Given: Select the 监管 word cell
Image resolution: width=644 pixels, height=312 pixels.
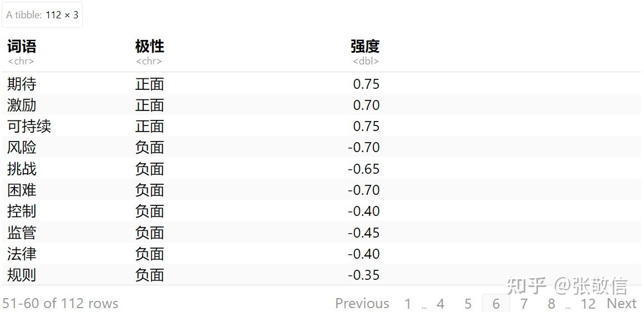Looking at the screenshot, I should pyautogui.click(x=22, y=233).
